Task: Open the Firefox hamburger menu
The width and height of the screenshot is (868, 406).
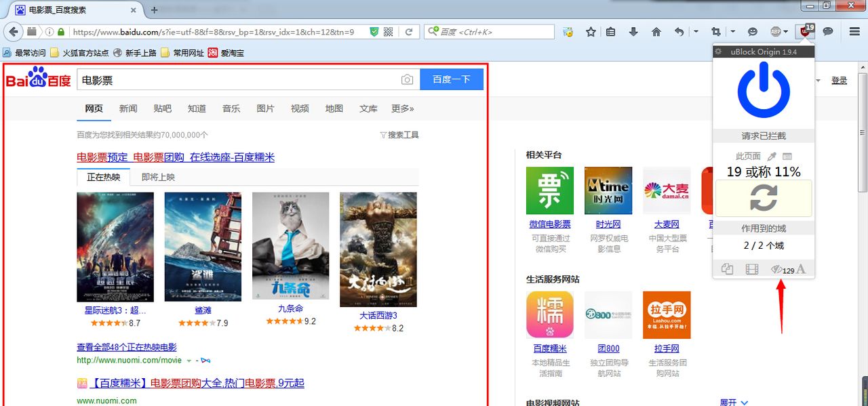Action: point(854,31)
